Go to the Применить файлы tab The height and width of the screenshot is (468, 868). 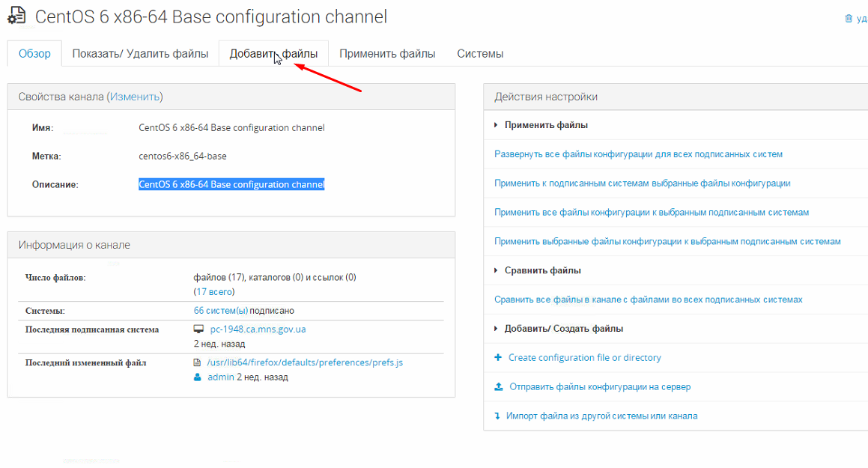[x=387, y=54]
